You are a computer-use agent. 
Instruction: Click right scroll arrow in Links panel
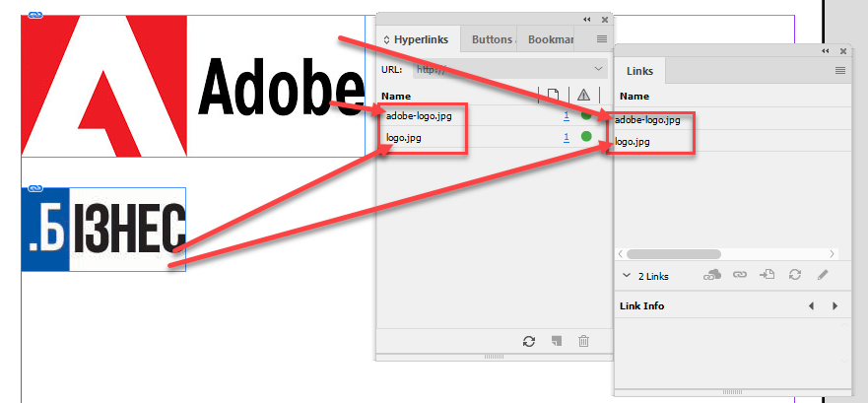pyautogui.click(x=832, y=254)
